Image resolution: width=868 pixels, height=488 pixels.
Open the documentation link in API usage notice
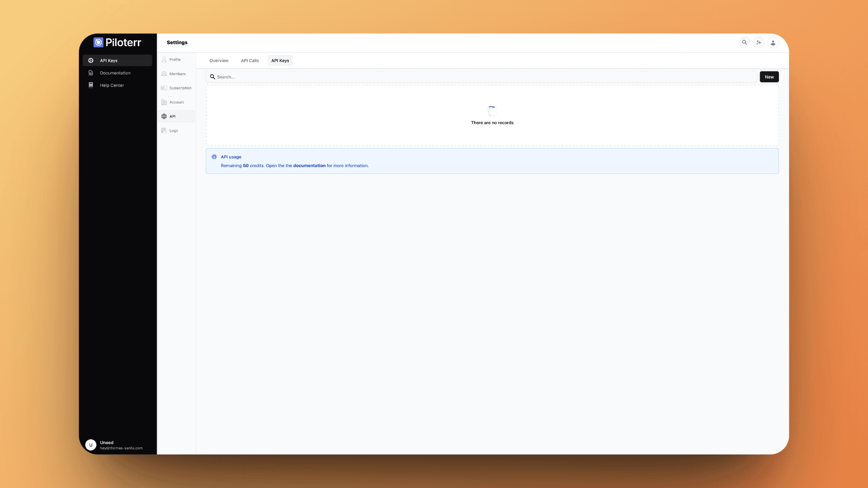[x=309, y=165]
